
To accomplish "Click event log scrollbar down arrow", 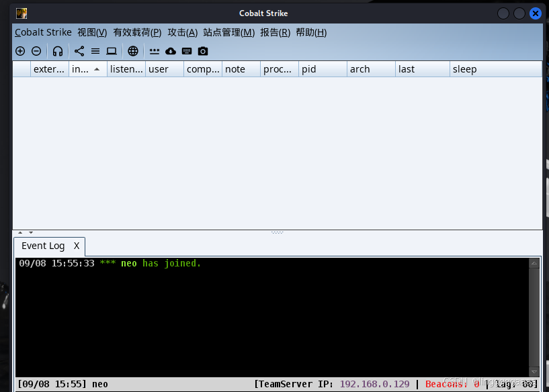I will (534, 372).
